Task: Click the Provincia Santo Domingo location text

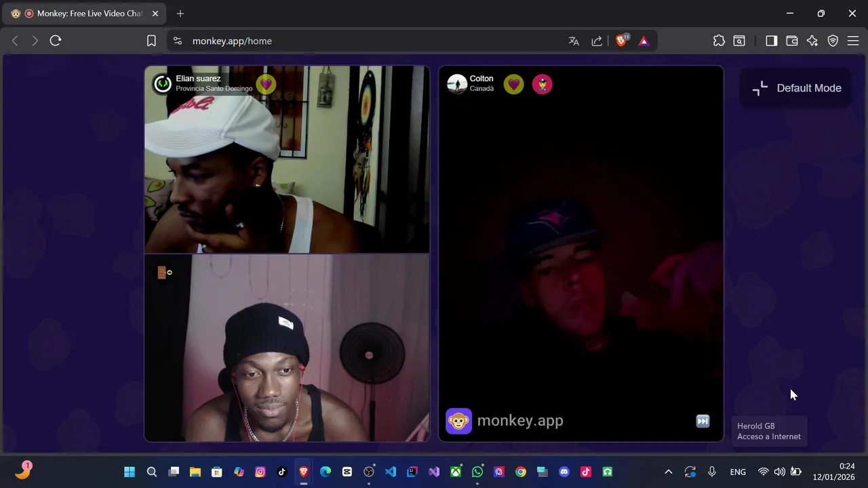Action: [214, 89]
